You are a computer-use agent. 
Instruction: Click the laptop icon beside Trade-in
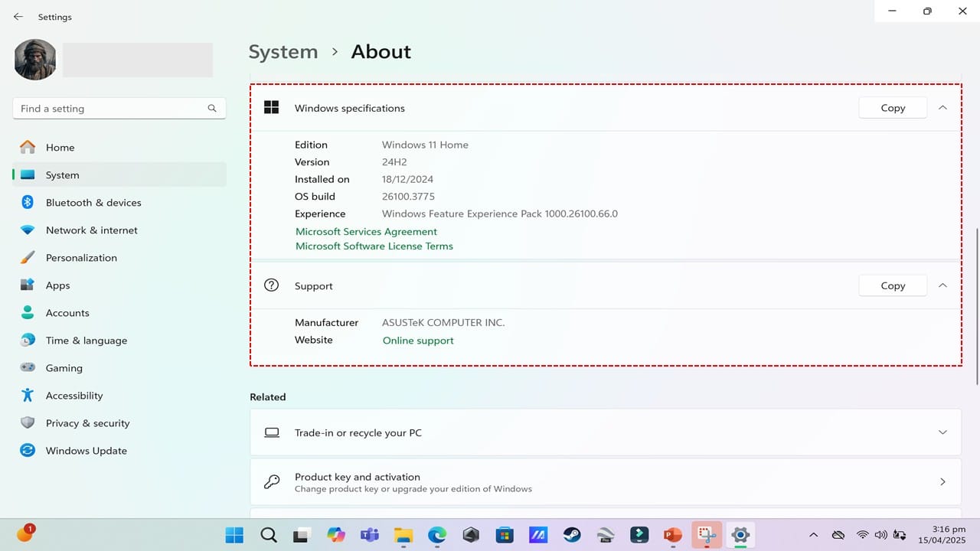[x=271, y=432]
